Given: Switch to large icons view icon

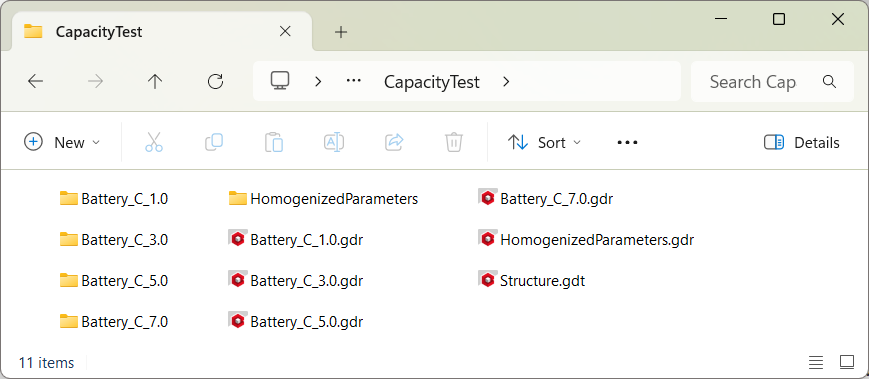Looking at the screenshot, I should pyautogui.click(x=847, y=362).
